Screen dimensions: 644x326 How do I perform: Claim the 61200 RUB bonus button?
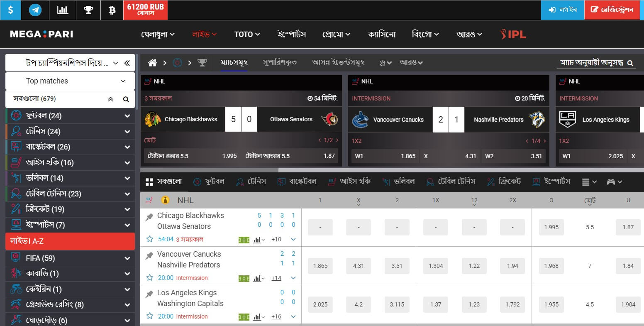tap(146, 10)
